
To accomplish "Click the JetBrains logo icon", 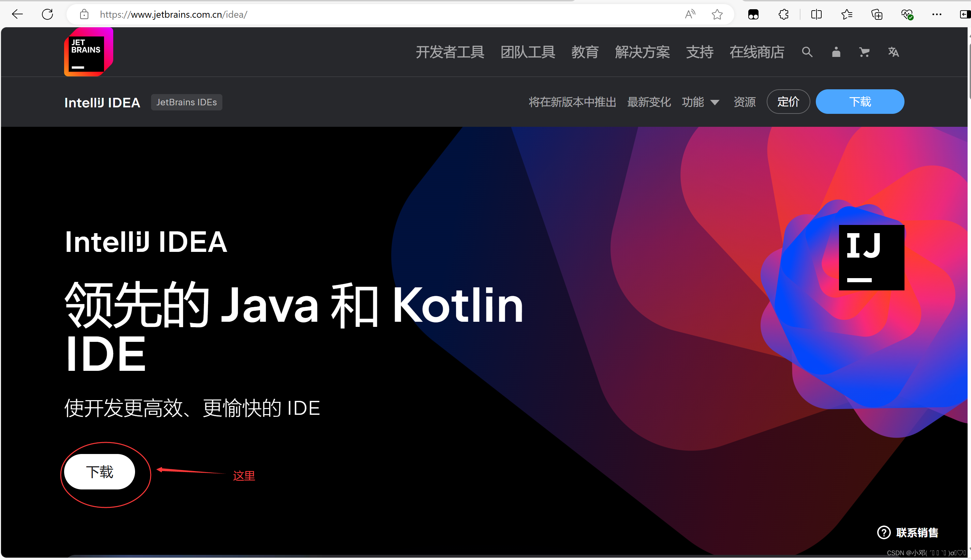I will 88,52.
